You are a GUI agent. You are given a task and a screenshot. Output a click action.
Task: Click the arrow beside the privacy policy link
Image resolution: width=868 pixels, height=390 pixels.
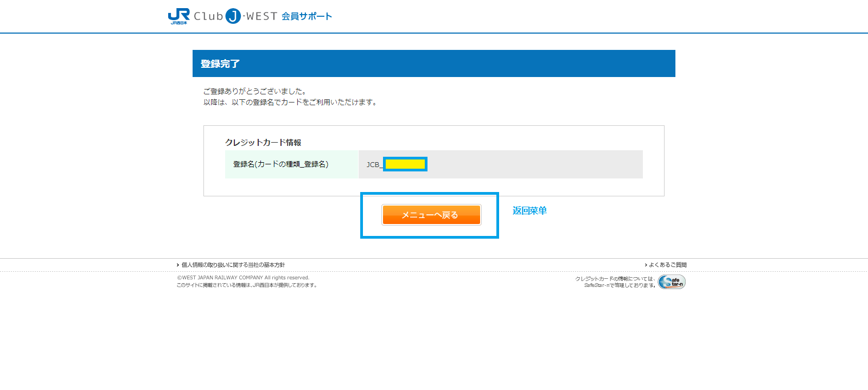(x=178, y=265)
